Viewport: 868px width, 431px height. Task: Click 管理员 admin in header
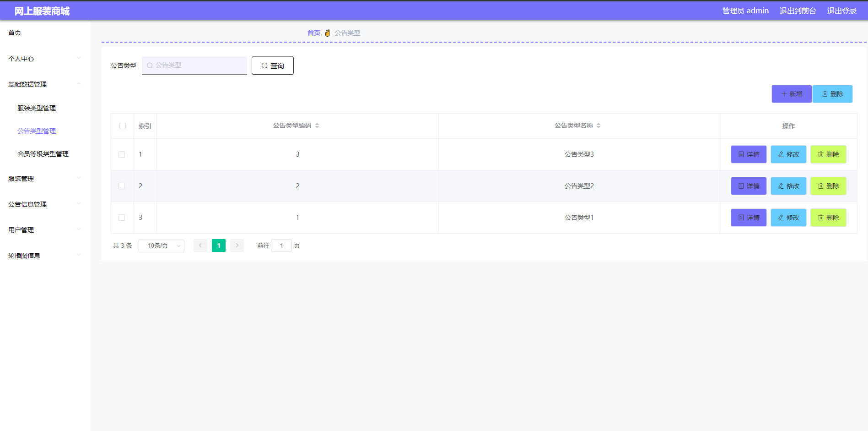(745, 11)
